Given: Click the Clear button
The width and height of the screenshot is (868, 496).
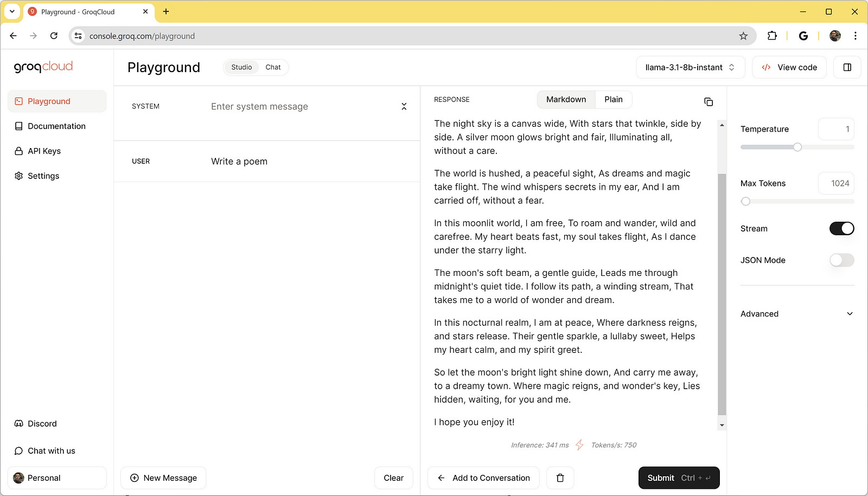Looking at the screenshot, I should [394, 478].
